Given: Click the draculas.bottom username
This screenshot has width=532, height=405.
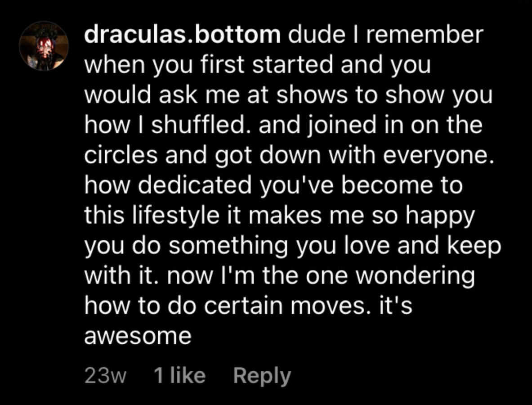Looking at the screenshot, I should tap(182, 36).
